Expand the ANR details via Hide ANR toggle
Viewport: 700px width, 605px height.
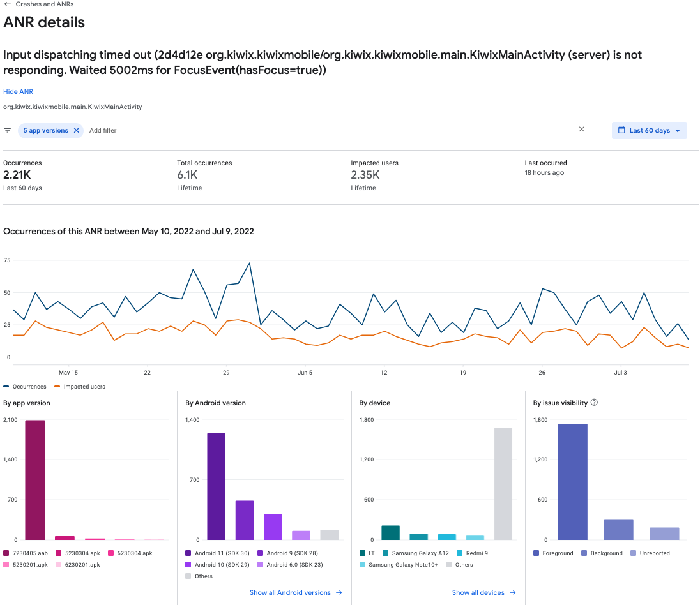pyautogui.click(x=18, y=91)
